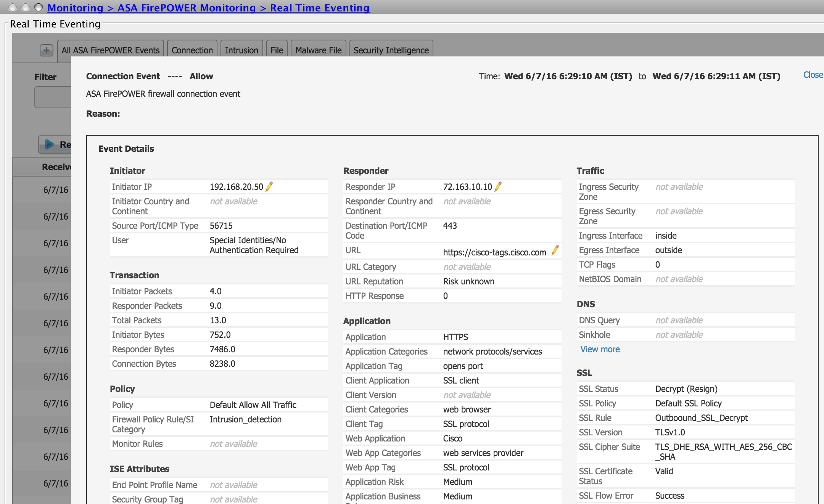Click SSL Version value TLSv1.0
The width and height of the screenshot is (824, 504).
click(x=670, y=432)
